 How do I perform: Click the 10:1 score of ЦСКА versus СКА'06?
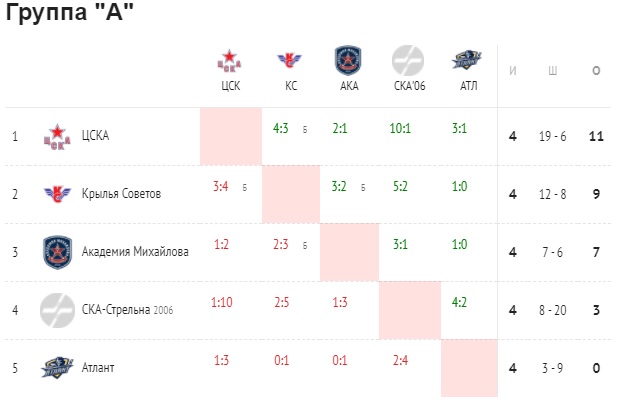pyautogui.click(x=400, y=128)
